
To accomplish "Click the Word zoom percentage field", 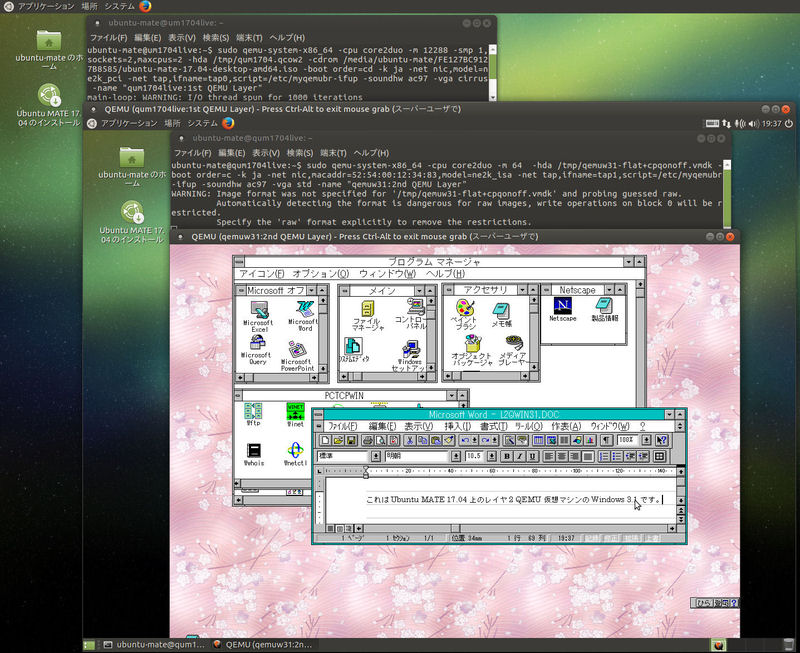I will 627,440.
